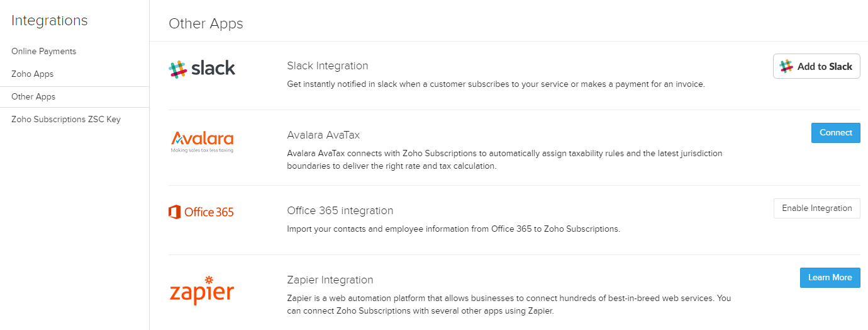Open Zoho Apps in sidebar

tap(32, 74)
